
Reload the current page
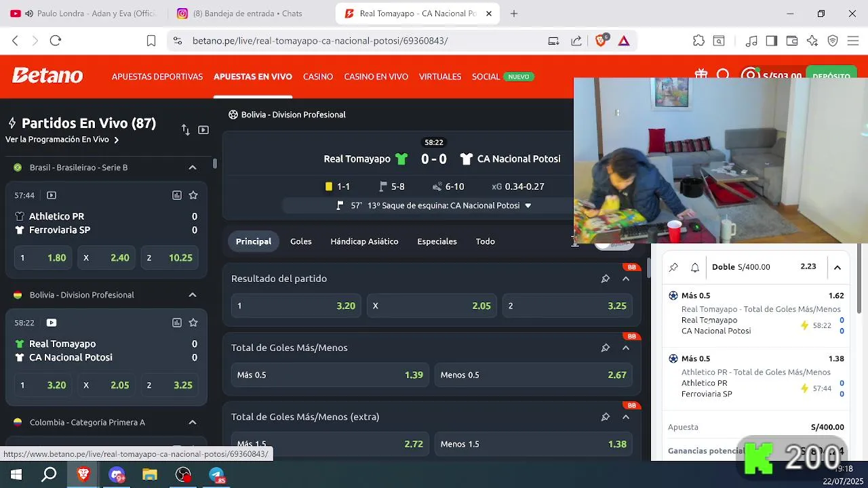click(56, 41)
